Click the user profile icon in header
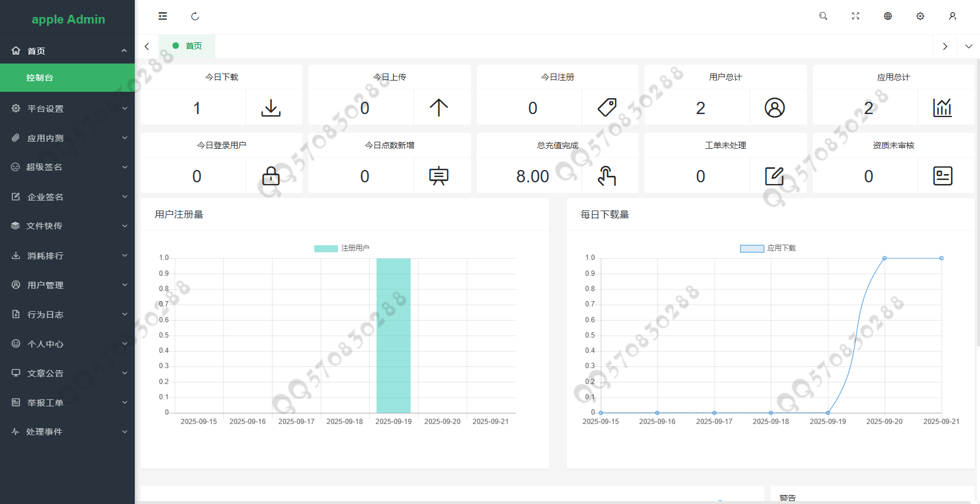 [952, 16]
